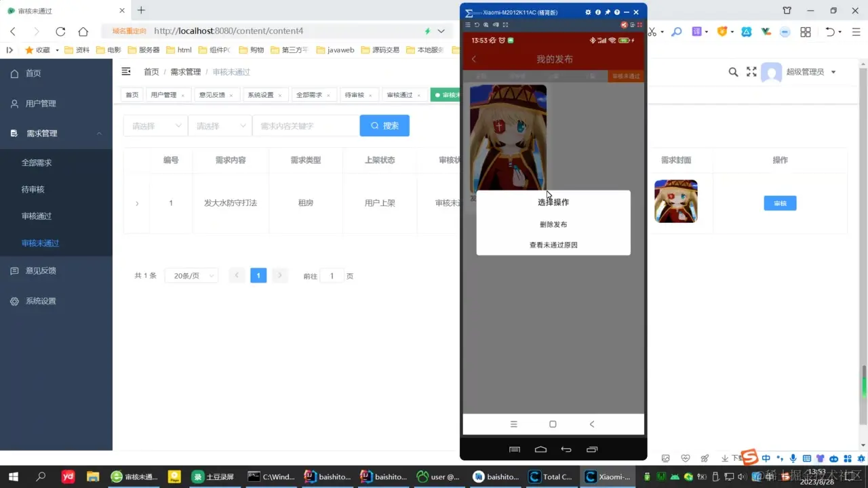Open Windows taskbar search
Screen dimensions: 868x488
41,476
